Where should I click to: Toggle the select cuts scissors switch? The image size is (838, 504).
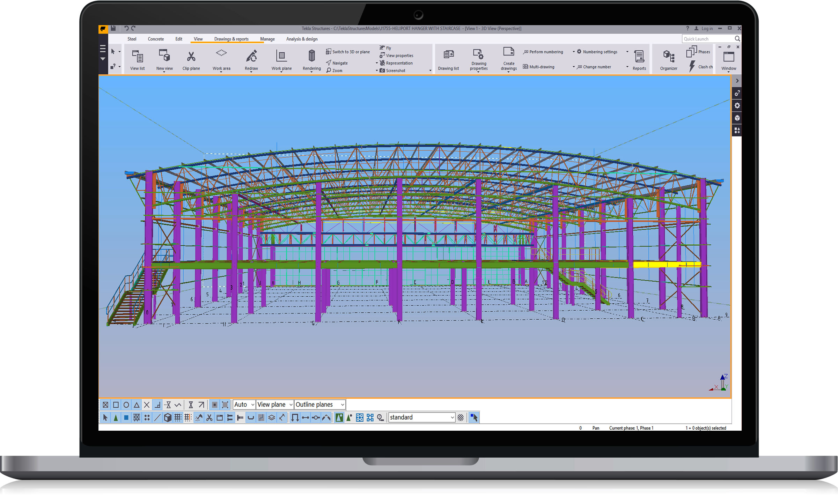coord(209,417)
